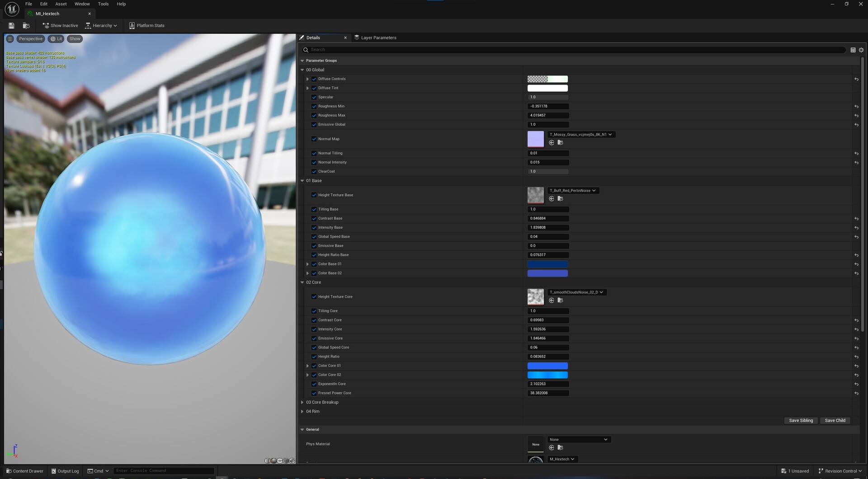The height and width of the screenshot is (479, 868).
Task: Open the Asset menu
Action: (x=61, y=4)
